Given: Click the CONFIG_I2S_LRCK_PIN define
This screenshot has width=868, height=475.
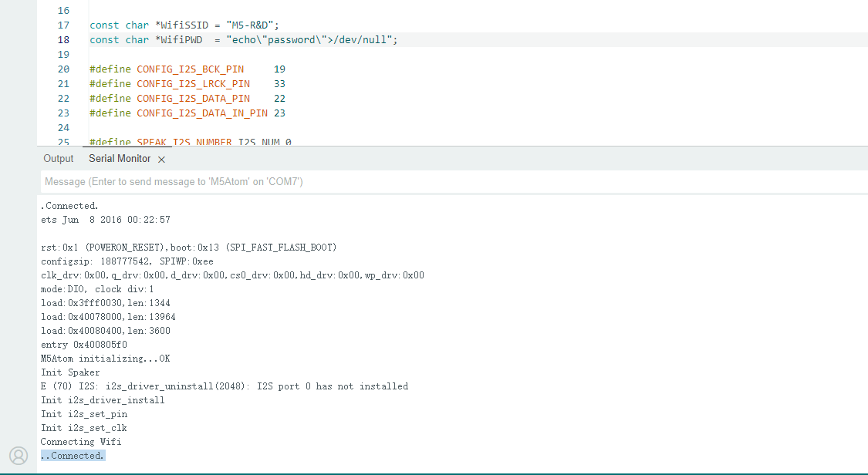Looking at the screenshot, I should pos(193,84).
